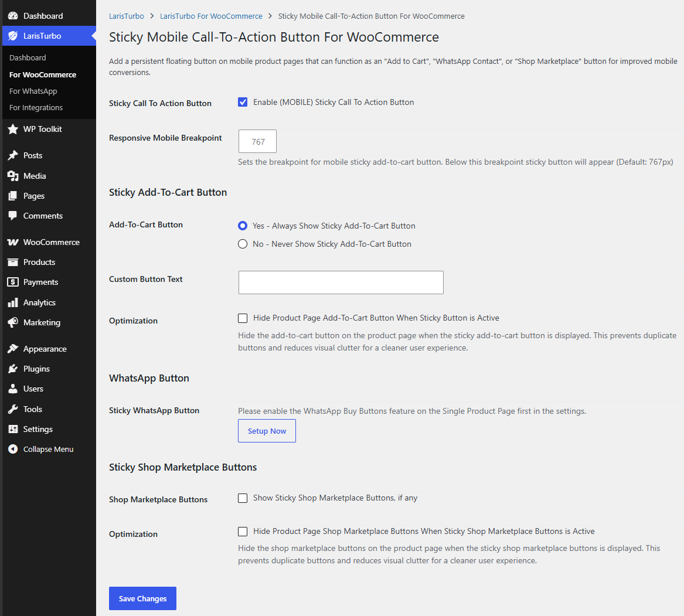Click the WhatsApp Button section heading
The width and height of the screenshot is (684, 616).
[149, 378]
